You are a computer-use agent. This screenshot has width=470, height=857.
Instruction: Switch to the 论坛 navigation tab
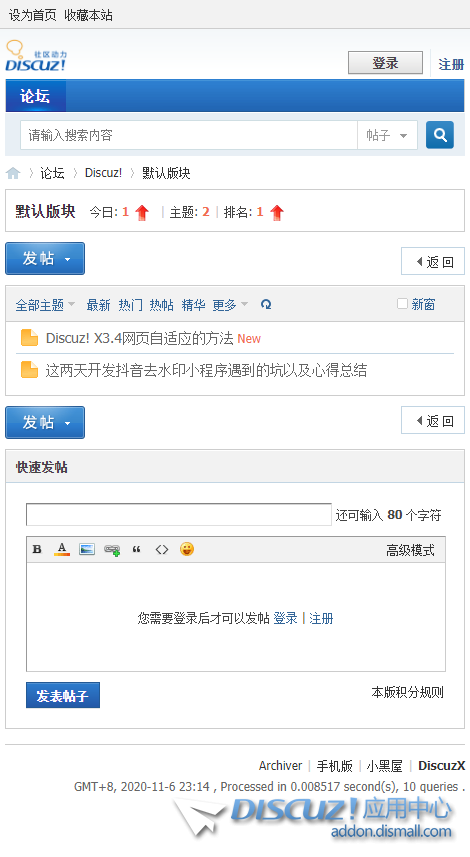pyautogui.click(x=36, y=96)
